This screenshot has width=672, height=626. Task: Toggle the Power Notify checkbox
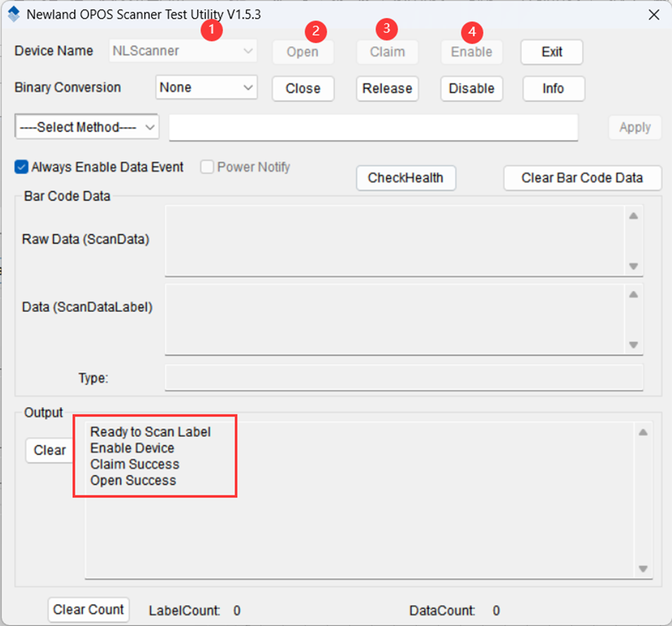coord(207,167)
